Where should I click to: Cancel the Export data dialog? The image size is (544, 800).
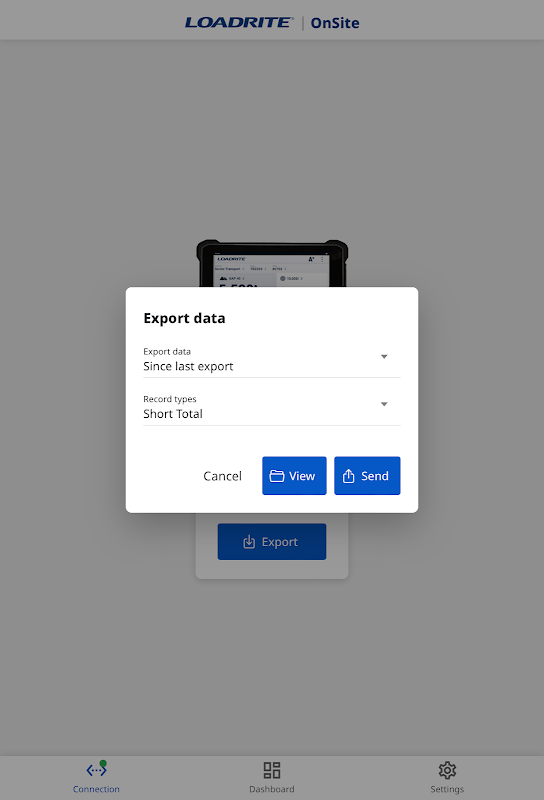pyautogui.click(x=222, y=476)
